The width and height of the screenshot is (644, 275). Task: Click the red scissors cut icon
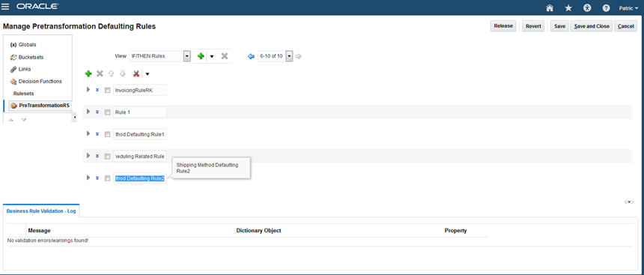tap(136, 74)
